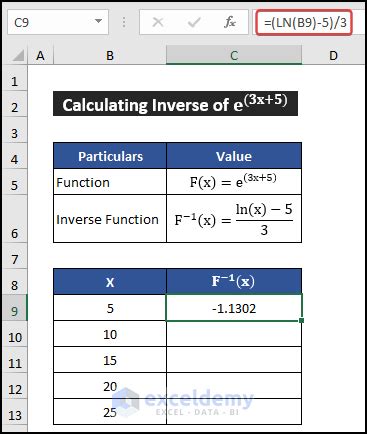Click the Name Box showing C9

coord(58,22)
